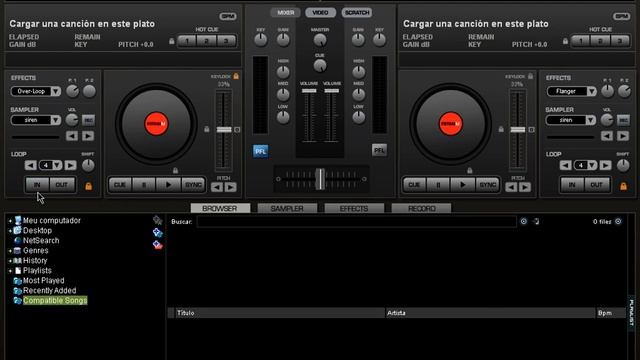Halve left deck loop length arrow
The image size is (640, 360).
coord(31,165)
